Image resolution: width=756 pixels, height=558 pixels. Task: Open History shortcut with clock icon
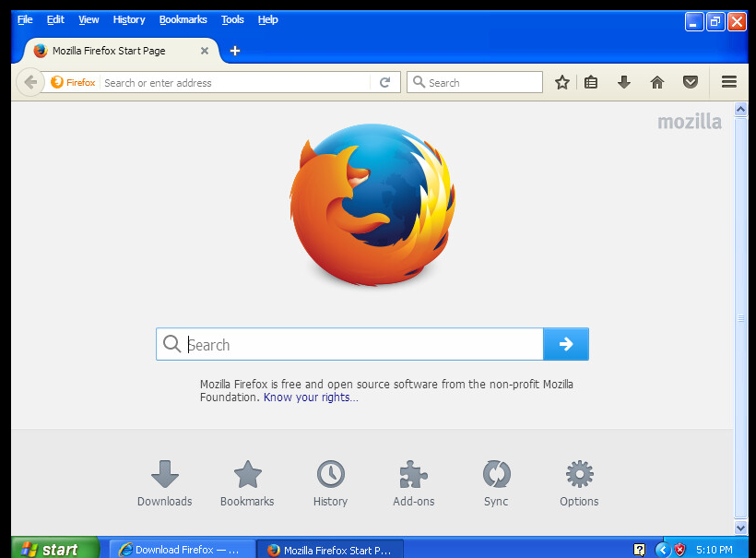coord(330,483)
